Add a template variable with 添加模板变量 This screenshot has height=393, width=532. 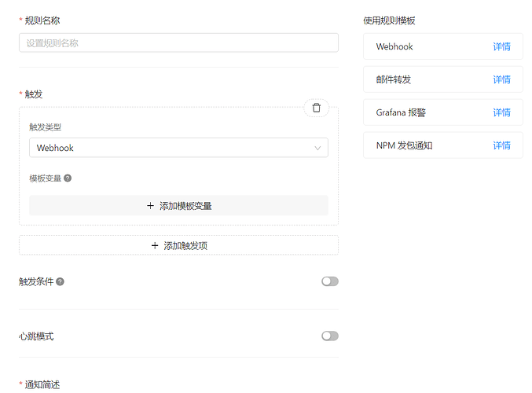(x=178, y=206)
